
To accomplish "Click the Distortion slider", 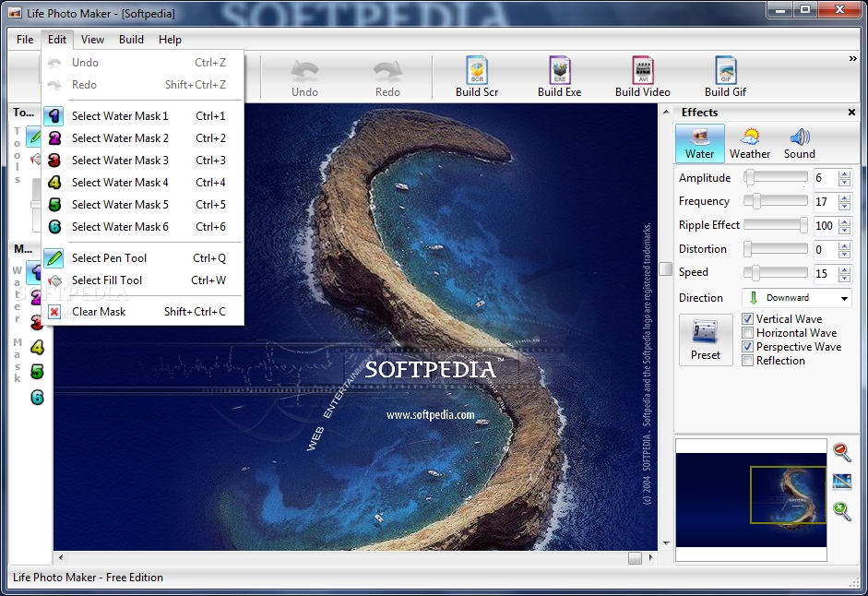I will pos(776,249).
